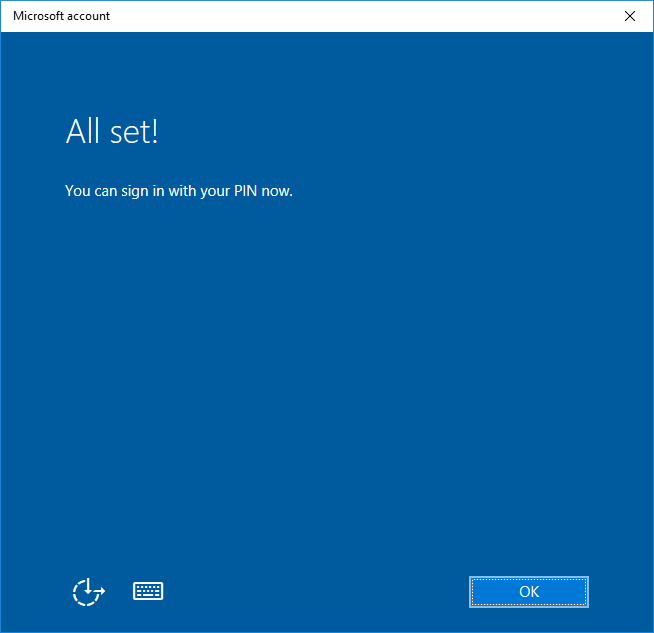
Task: Click the 'You can sign in with your PIN now' text
Action: 178,190
